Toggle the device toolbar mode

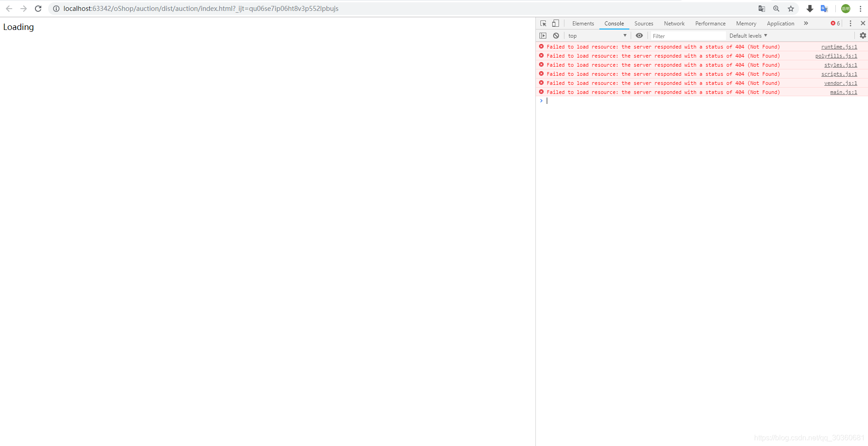pyautogui.click(x=555, y=23)
